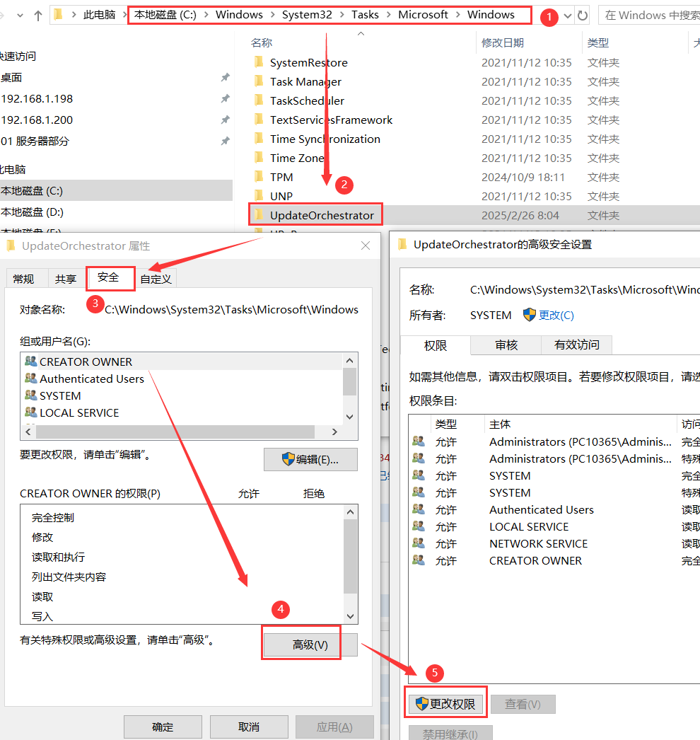The width and height of the screenshot is (700, 740).
Task: Click user icon of NETWORK SERVICE entry
Action: coord(419,543)
